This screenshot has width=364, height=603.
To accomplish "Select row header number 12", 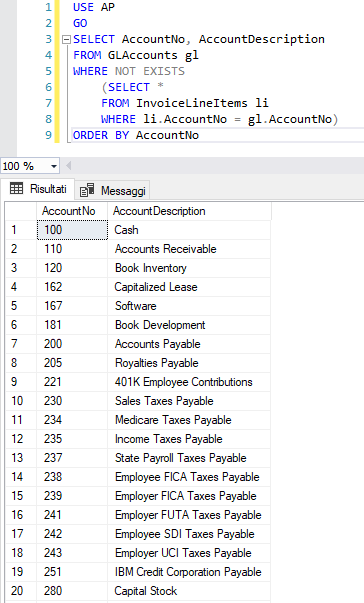I will (x=21, y=439).
